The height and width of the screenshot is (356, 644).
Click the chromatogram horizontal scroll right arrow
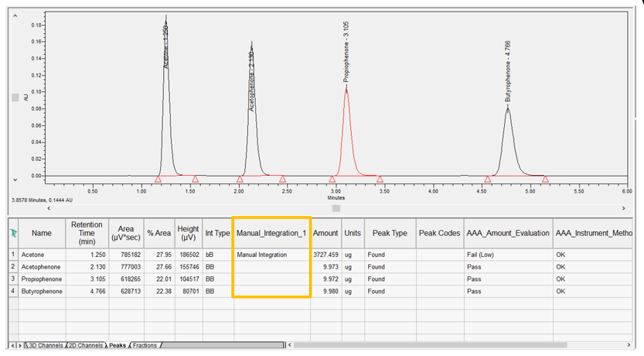pos(623,207)
